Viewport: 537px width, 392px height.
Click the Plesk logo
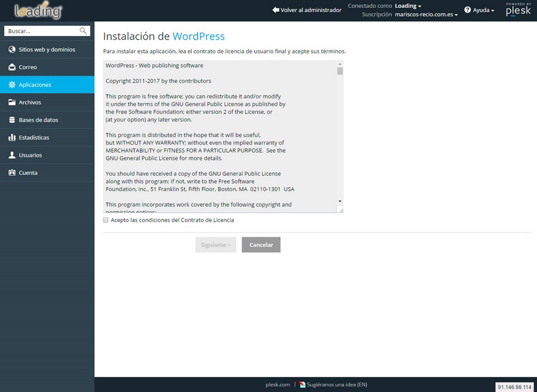(519, 10)
